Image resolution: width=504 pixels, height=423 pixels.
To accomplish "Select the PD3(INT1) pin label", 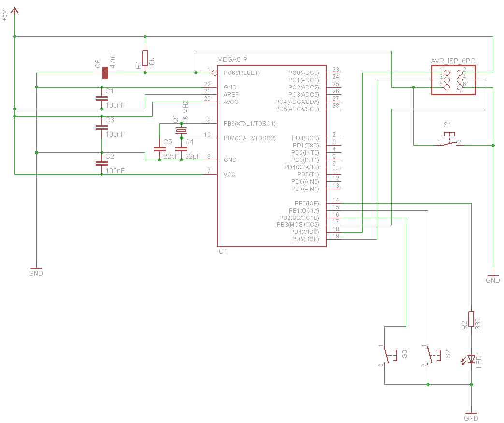I will (305, 160).
